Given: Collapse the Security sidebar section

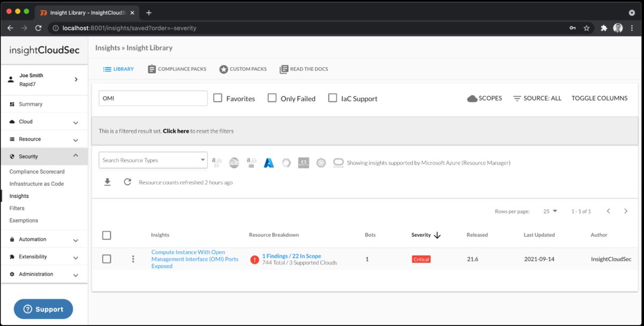Looking at the screenshot, I should pyautogui.click(x=44, y=156).
